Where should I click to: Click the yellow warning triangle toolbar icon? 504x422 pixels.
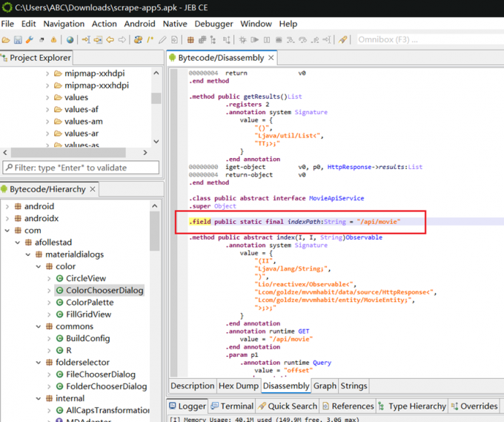pos(53,40)
